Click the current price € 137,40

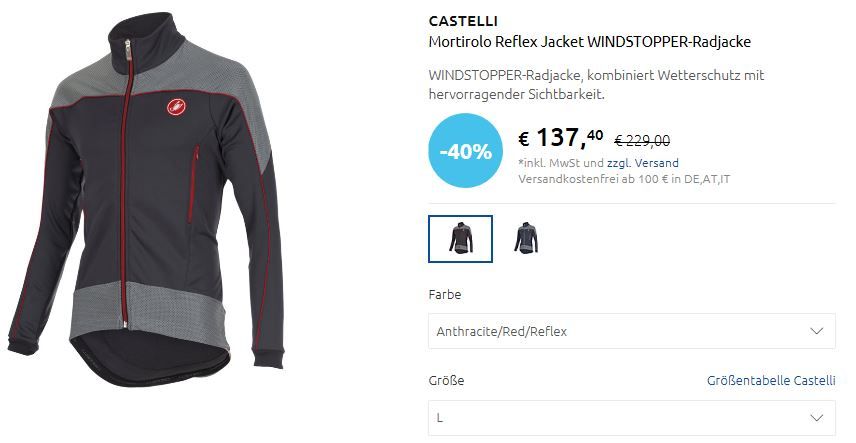561,138
